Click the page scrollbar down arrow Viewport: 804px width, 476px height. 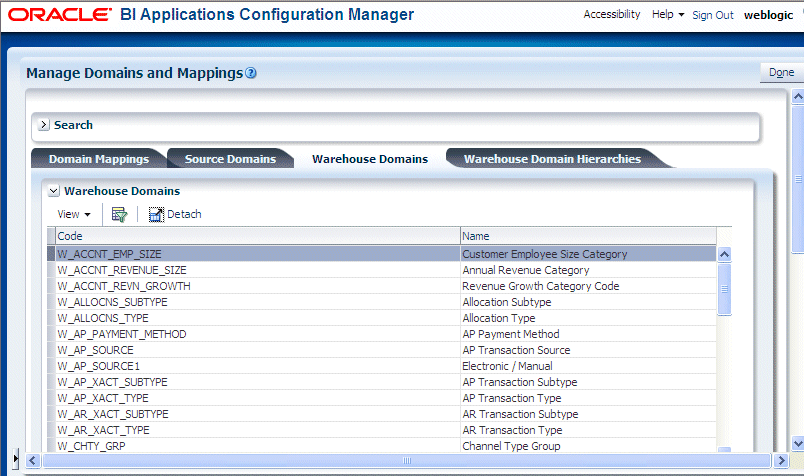(x=797, y=443)
